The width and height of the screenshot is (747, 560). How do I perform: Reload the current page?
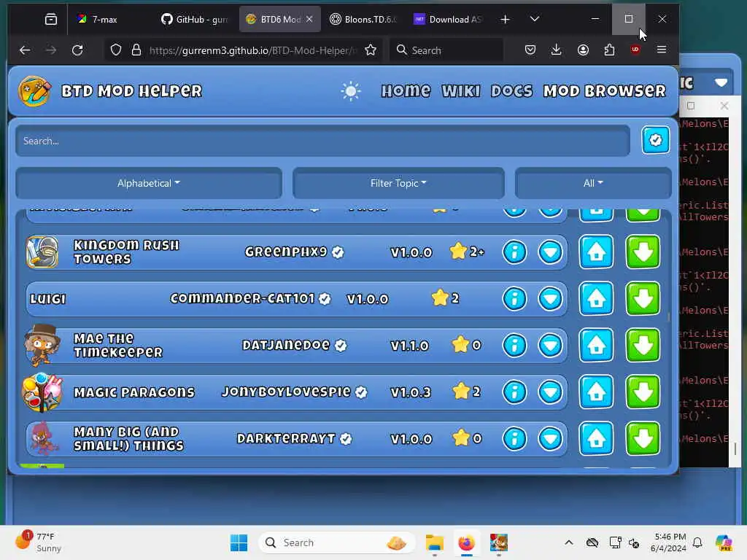click(x=77, y=50)
